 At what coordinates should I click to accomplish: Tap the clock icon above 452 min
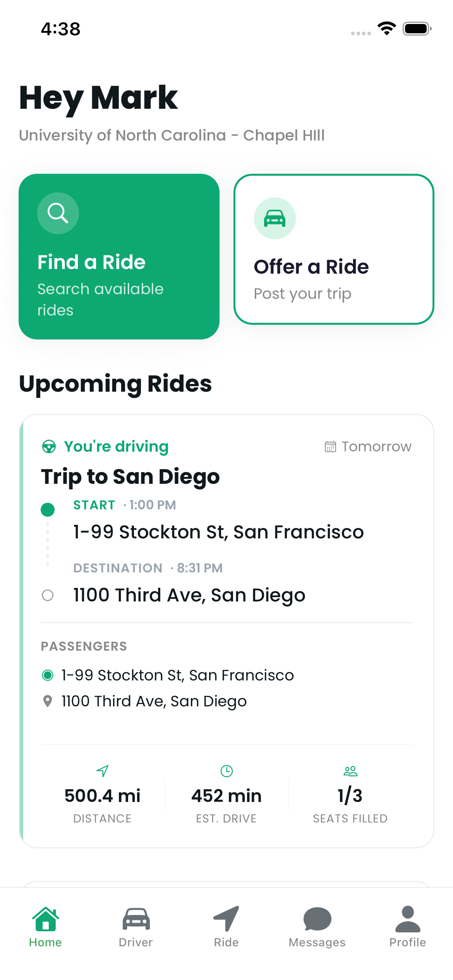(226, 771)
